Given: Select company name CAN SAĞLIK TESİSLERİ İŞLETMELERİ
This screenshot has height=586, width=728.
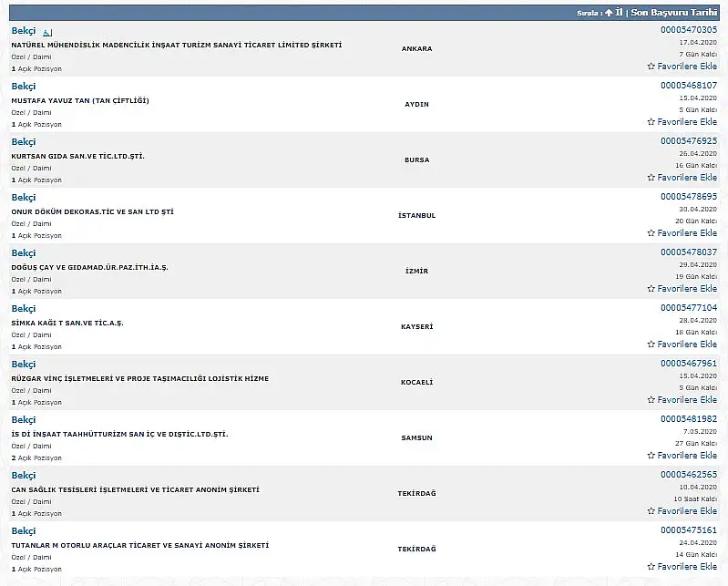Looking at the screenshot, I should pyautogui.click(x=135, y=490).
